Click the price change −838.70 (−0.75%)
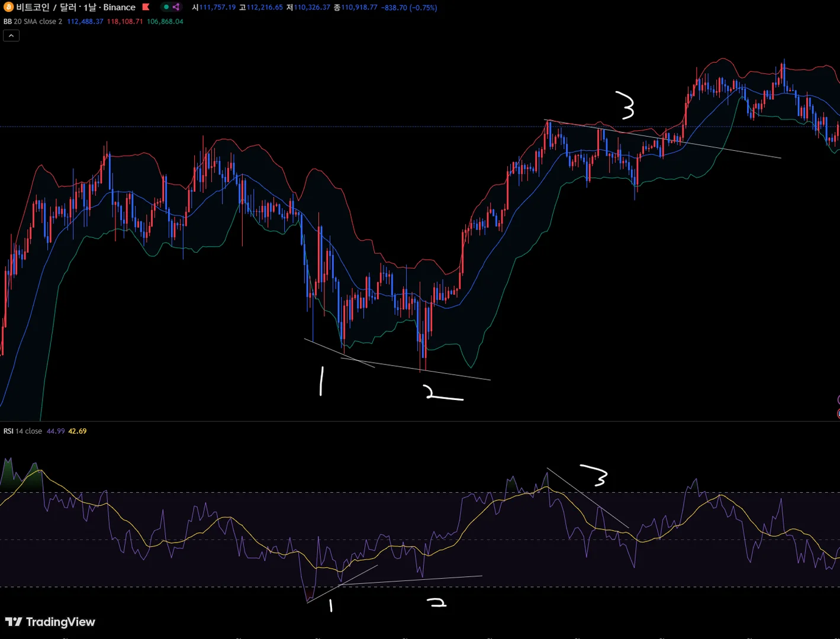840x639 pixels. [x=409, y=8]
